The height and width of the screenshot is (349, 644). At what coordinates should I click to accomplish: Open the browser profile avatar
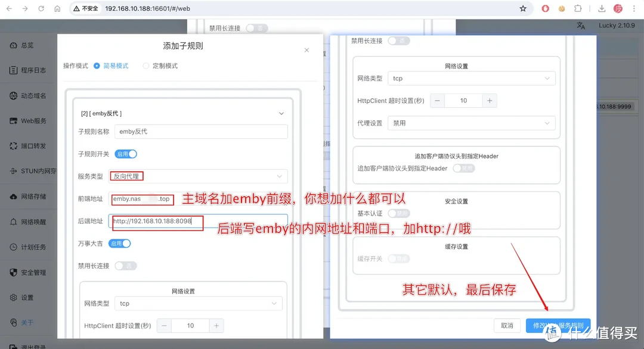pos(618,8)
